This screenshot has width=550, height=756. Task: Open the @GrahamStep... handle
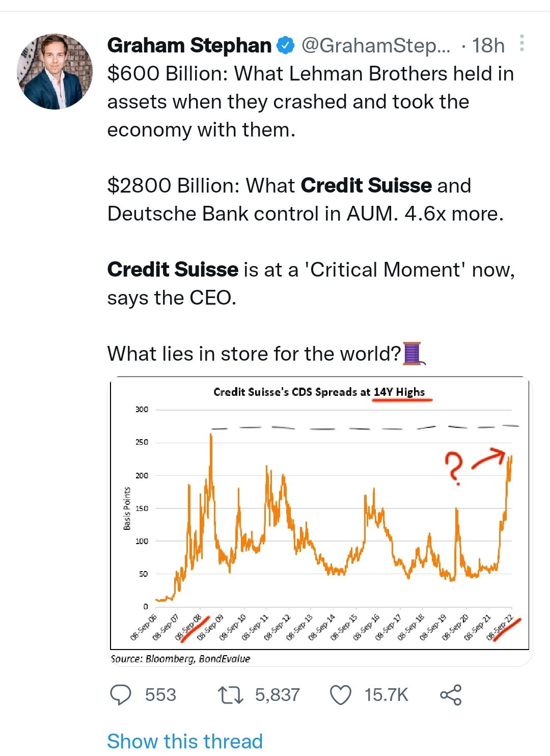376,46
